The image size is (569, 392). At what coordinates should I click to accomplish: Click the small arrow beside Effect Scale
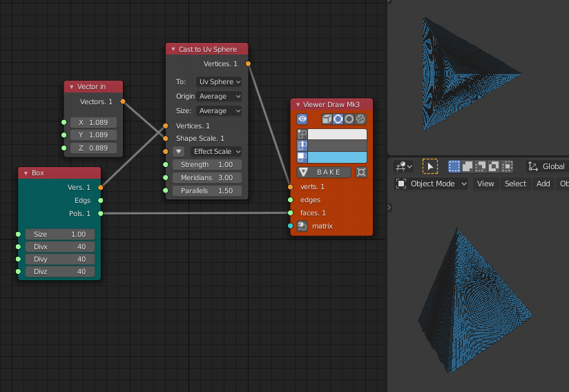coord(179,151)
